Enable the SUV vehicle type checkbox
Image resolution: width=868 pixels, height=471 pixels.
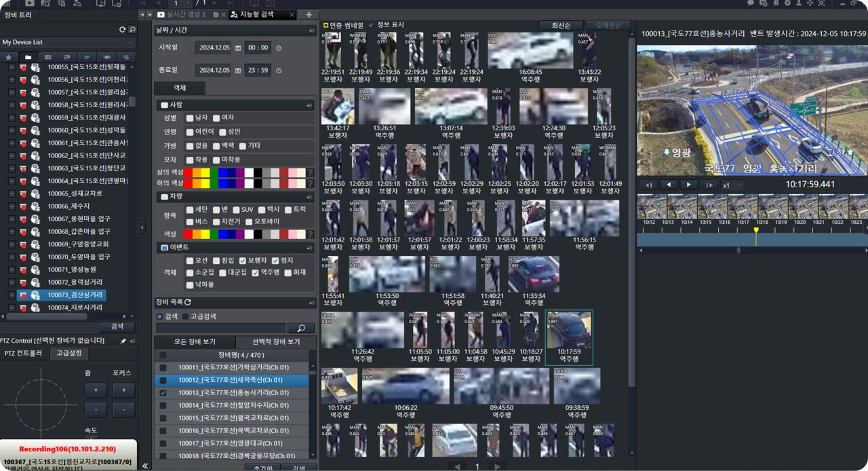pyautogui.click(x=235, y=210)
